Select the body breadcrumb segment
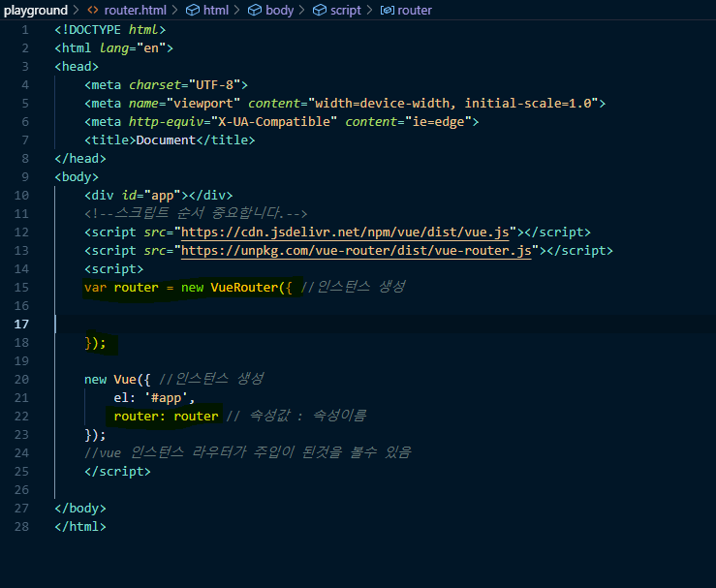The width and height of the screenshot is (716, 588). click(x=279, y=10)
